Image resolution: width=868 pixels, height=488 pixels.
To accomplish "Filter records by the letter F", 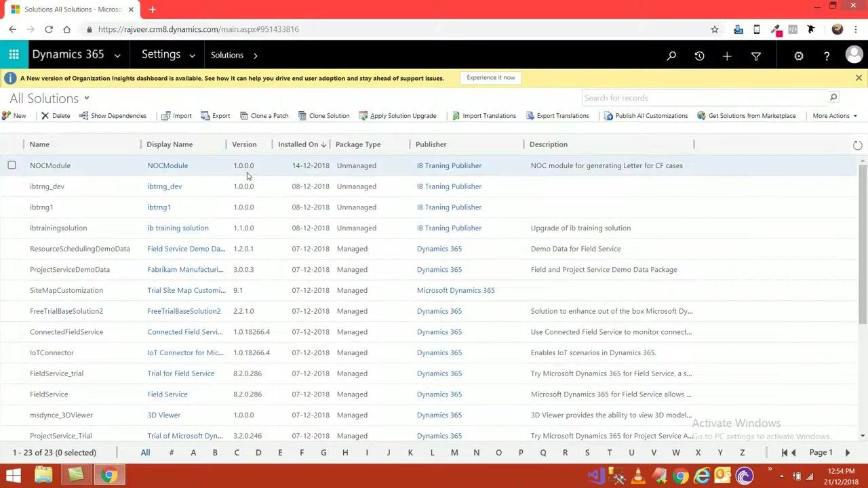I will (x=302, y=453).
